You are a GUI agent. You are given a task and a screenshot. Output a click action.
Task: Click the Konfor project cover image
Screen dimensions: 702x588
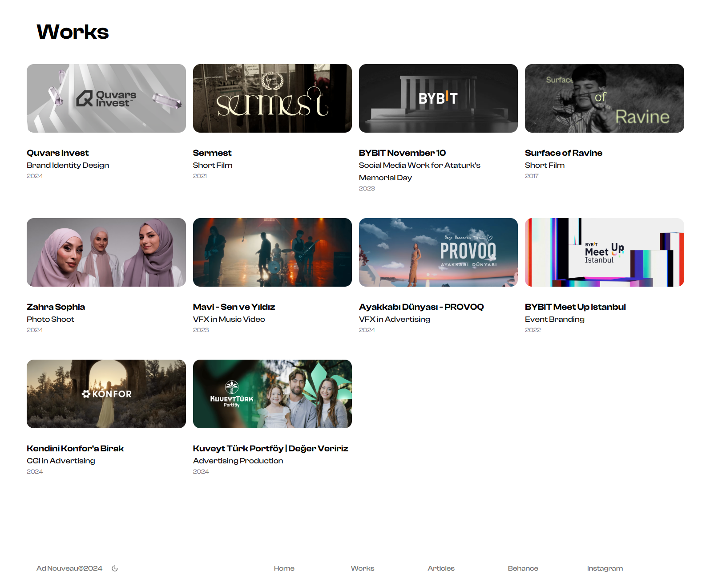pos(106,394)
